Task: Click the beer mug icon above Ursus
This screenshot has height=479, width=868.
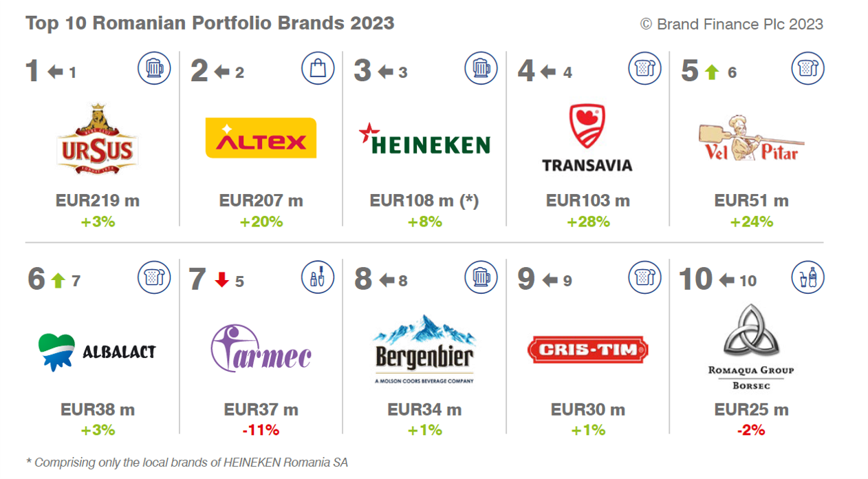Action: click(154, 68)
